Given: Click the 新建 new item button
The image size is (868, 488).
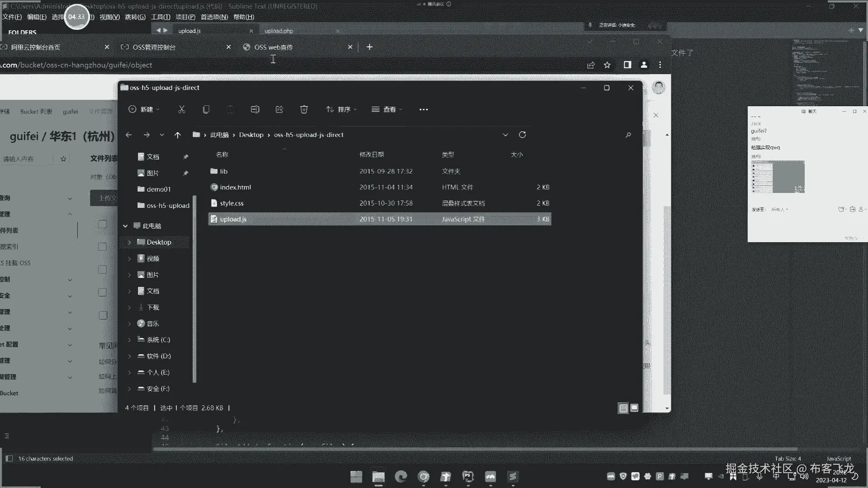Looking at the screenshot, I should click(144, 109).
